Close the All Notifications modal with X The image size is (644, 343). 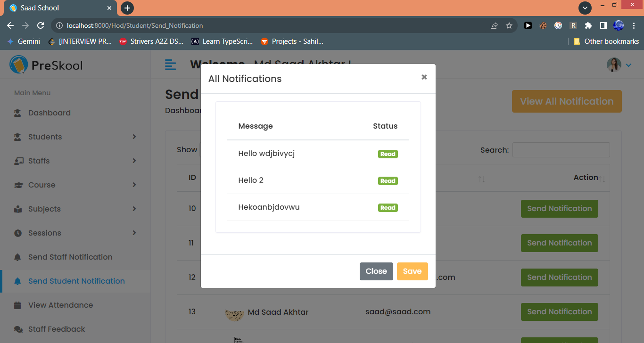(x=424, y=77)
